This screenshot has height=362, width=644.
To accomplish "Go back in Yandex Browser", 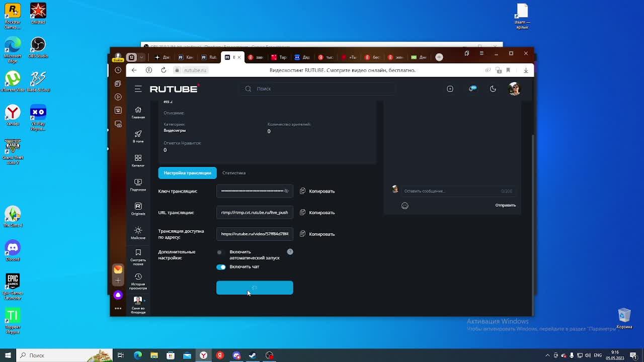I will (x=134, y=70).
